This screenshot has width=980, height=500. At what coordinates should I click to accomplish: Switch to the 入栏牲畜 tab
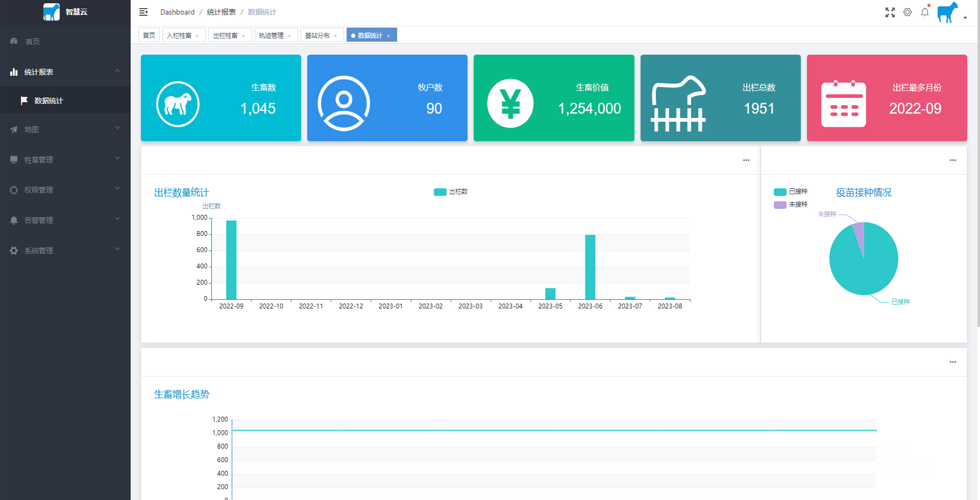179,36
